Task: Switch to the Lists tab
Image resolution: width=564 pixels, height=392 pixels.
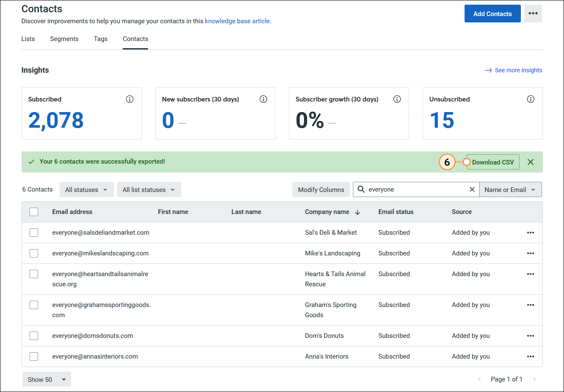Action: 28,39
